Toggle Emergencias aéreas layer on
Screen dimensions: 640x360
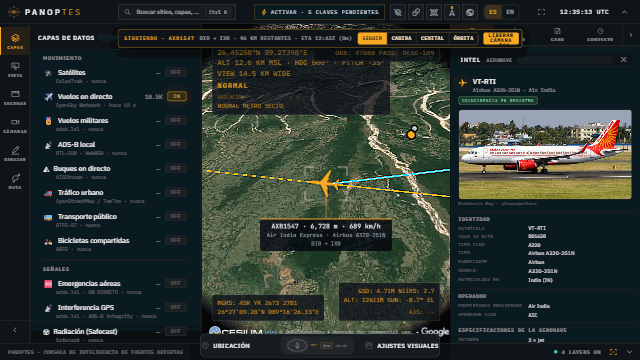[176, 283]
